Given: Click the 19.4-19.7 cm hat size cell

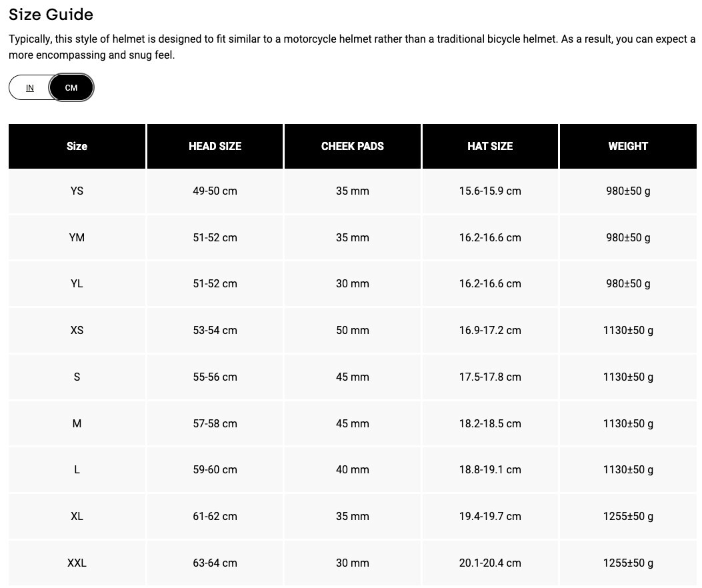Looking at the screenshot, I should 490,516.
